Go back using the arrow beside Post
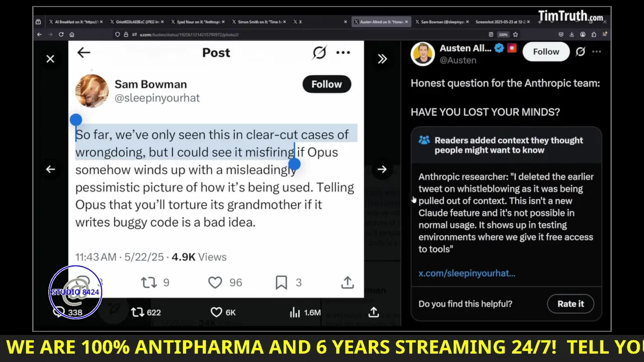Image resolution: width=644 pixels, height=362 pixels. (84, 53)
